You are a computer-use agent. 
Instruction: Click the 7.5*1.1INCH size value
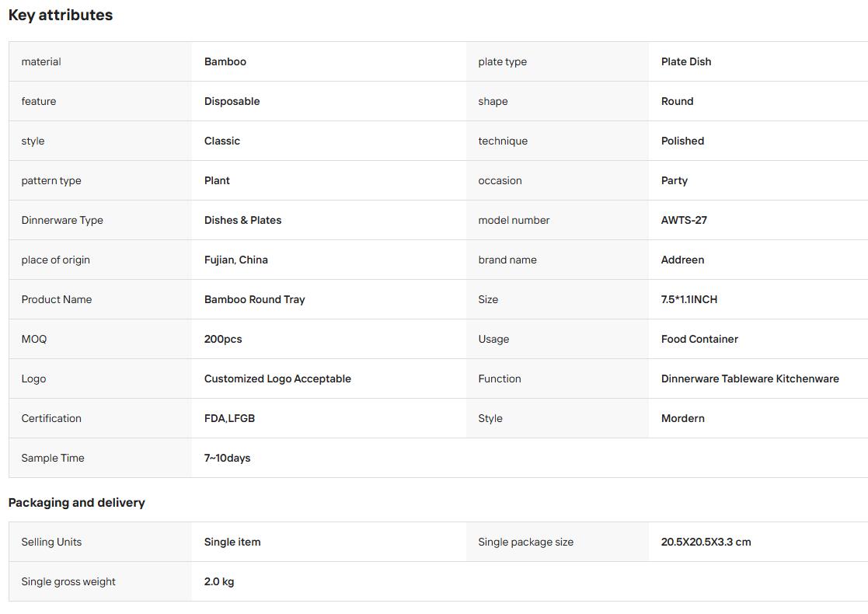pyautogui.click(x=689, y=299)
